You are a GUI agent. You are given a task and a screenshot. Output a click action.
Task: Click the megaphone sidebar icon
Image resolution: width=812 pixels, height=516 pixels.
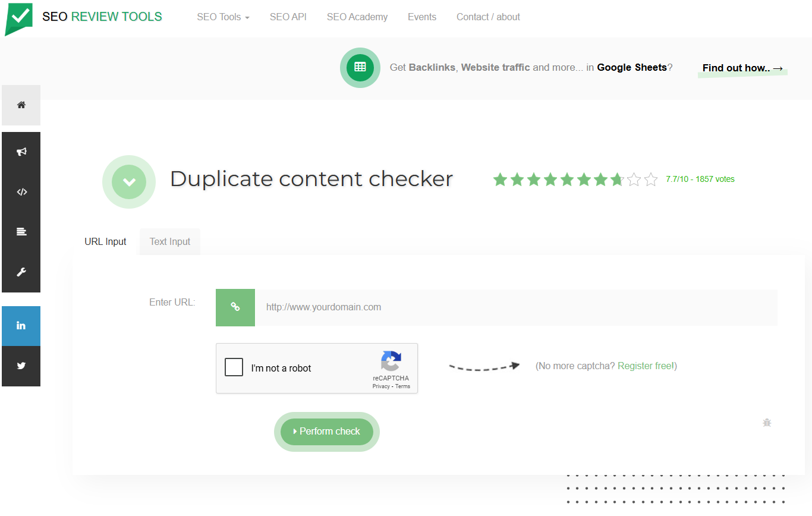tap(21, 152)
